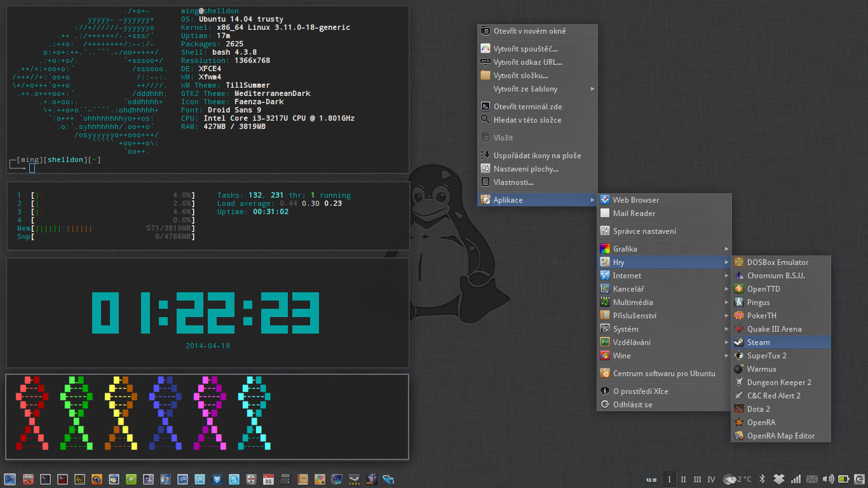Expand the Internet submenu

665,275
